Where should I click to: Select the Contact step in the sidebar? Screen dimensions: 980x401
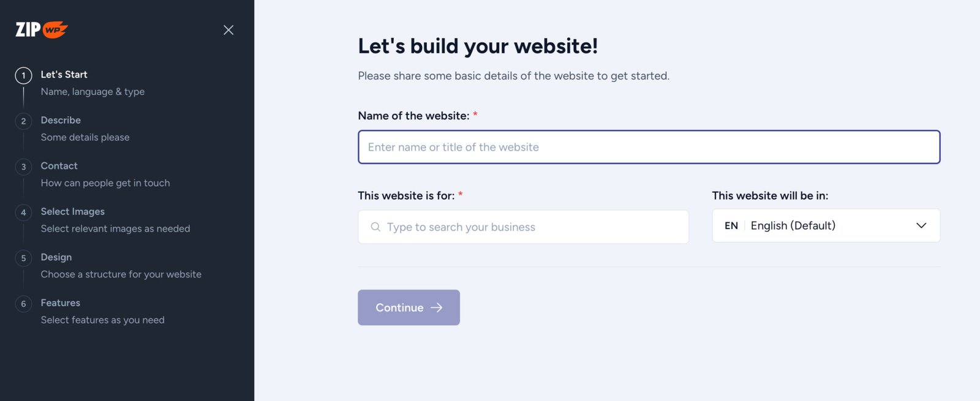[59, 165]
